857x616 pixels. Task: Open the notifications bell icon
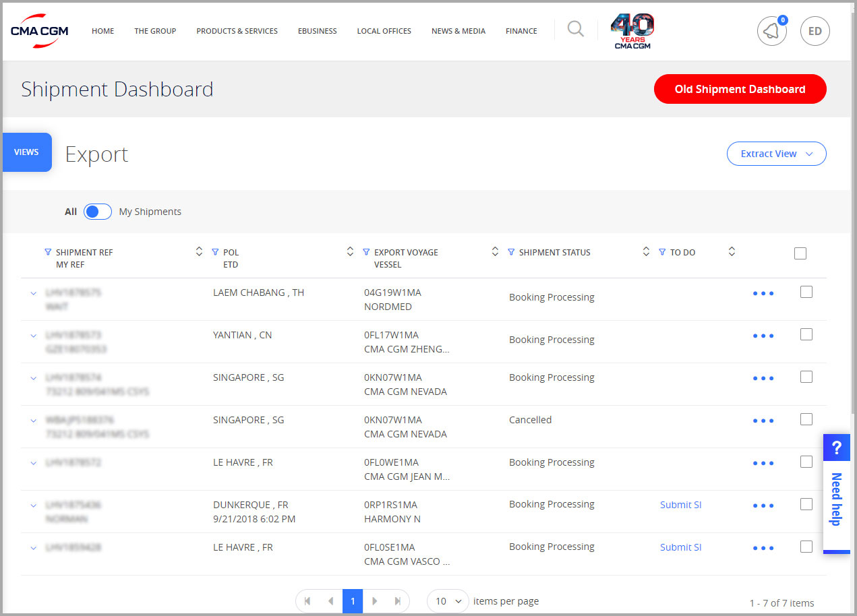[771, 31]
